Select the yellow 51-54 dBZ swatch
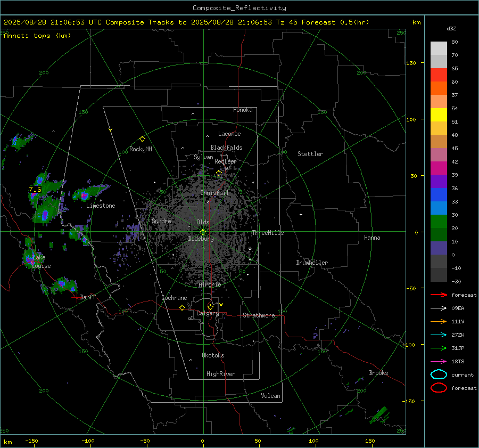479x448 pixels. coord(439,115)
